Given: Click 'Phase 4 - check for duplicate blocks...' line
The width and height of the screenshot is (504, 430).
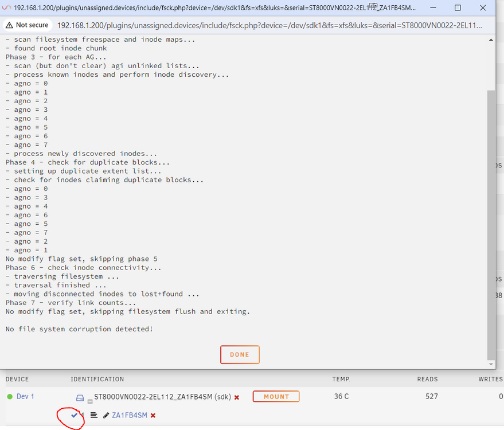Looking at the screenshot, I should click(x=87, y=162).
